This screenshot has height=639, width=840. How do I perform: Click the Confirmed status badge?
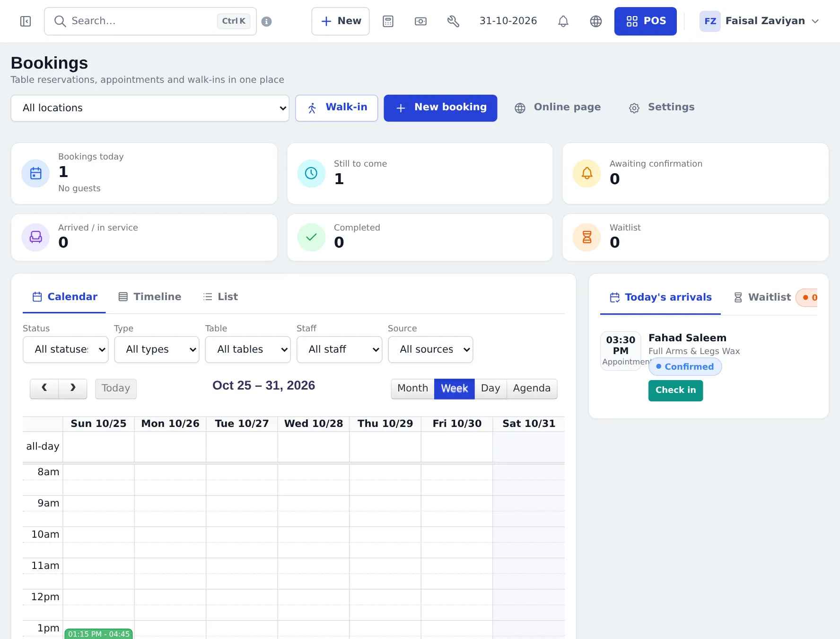685,367
